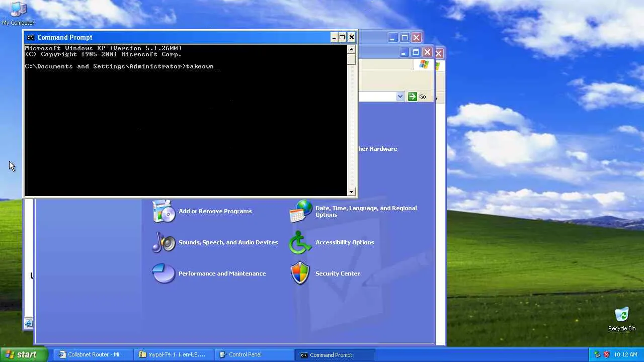The image size is (644, 362).
Task: Open the Start menu
Action: click(x=24, y=354)
